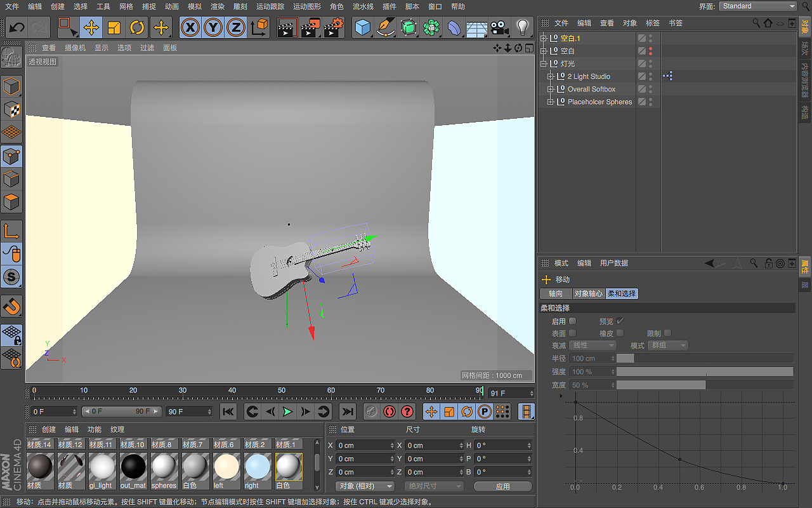Viewport: 812px width, 508px height.
Task: Enable snapping with the magnet icon
Action: coord(12,306)
